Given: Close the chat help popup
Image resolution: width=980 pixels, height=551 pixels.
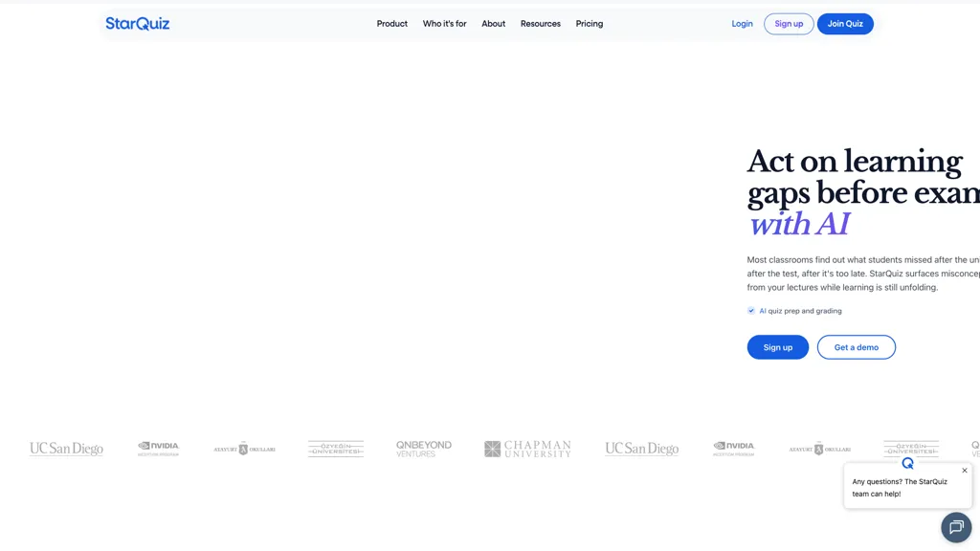Looking at the screenshot, I should [x=965, y=471].
